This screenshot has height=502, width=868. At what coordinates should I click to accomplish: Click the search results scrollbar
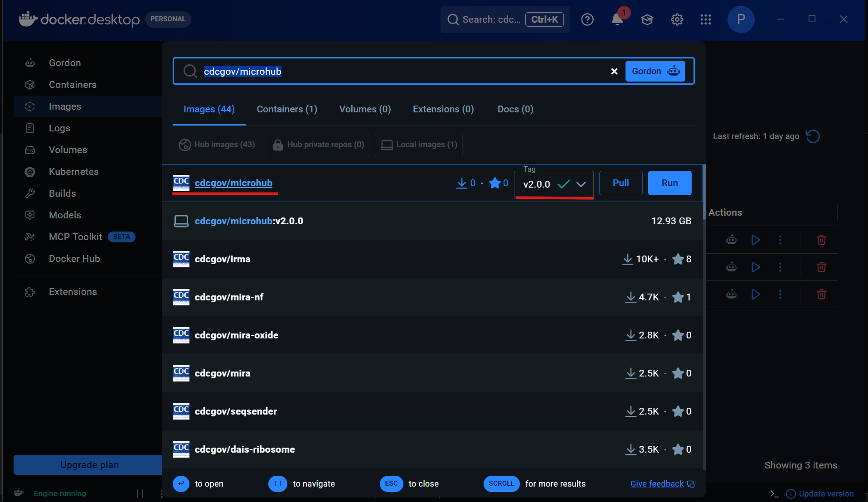[x=704, y=192]
